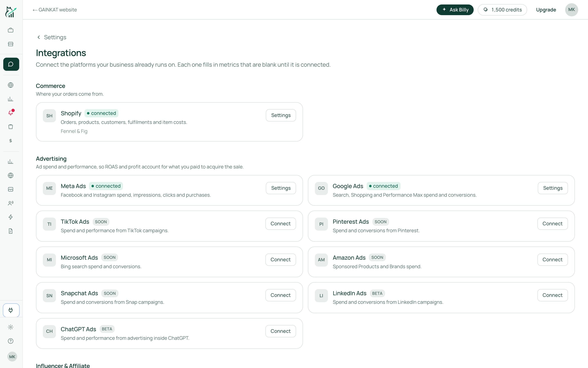Open the storefront icon in the sidebar
588x368 pixels.
pos(11,44)
